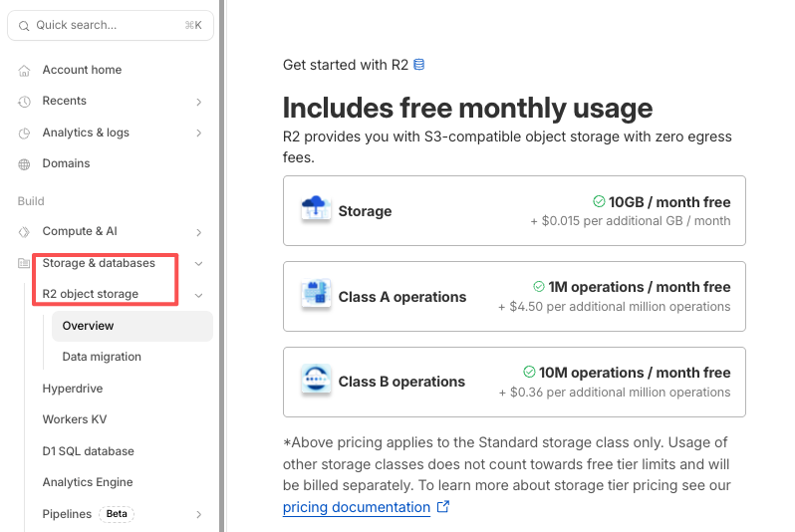This screenshot has height=532, width=795.
Task: Click 'Get started with R2' text
Action: click(346, 65)
